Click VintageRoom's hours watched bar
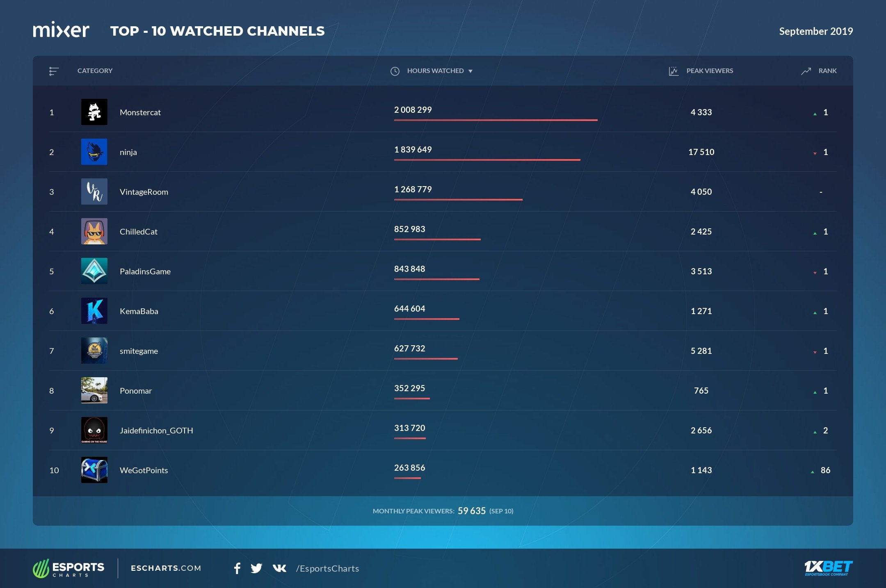This screenshot has height=588, width=886. [458, 200]
